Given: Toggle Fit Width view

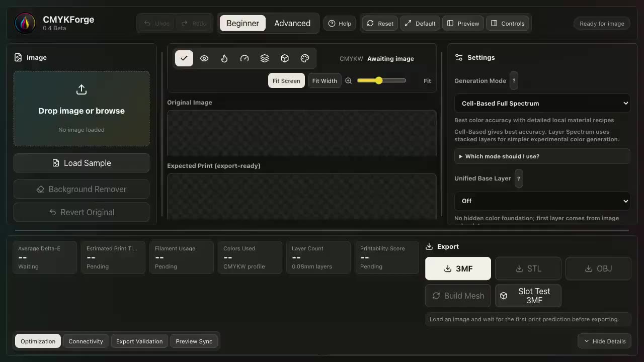Looking at the screenshot, I should [x=325, y=80].
